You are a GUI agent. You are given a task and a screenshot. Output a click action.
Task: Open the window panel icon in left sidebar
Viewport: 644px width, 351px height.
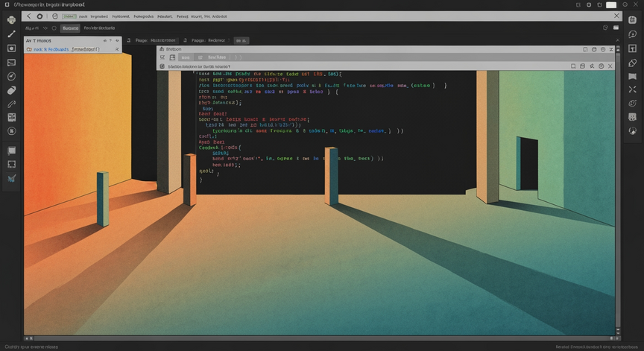(x=11, y=151)
